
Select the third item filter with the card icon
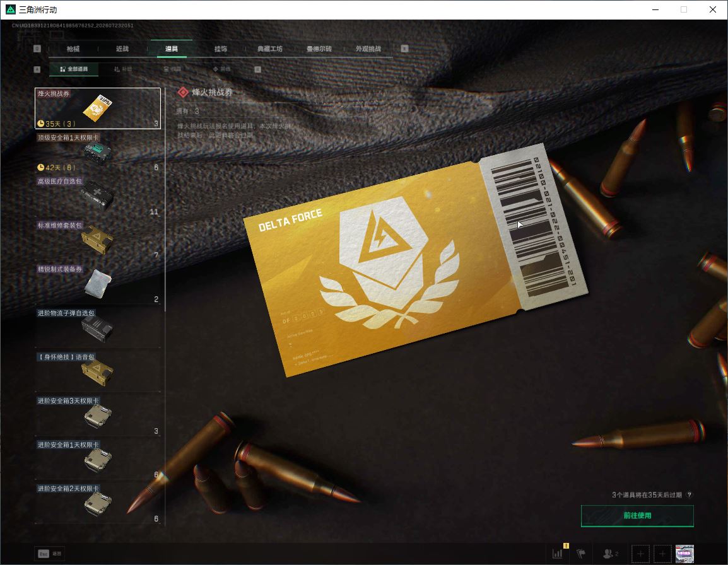click(172, 69)
